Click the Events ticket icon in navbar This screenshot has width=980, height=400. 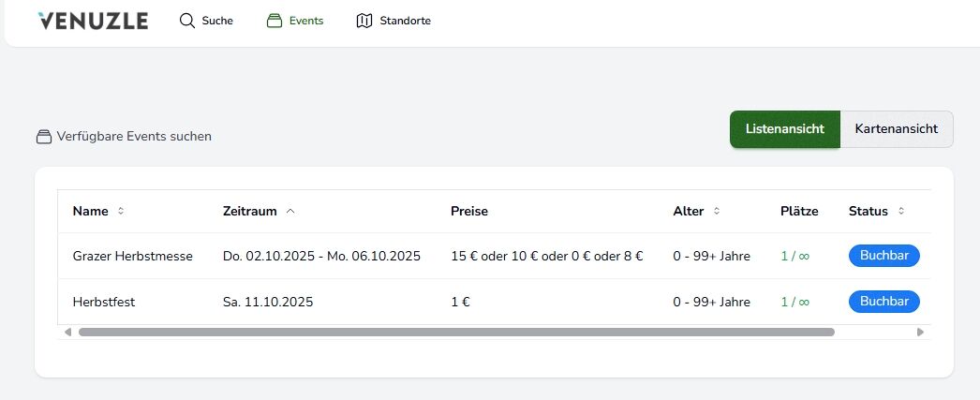pos(275,21)
